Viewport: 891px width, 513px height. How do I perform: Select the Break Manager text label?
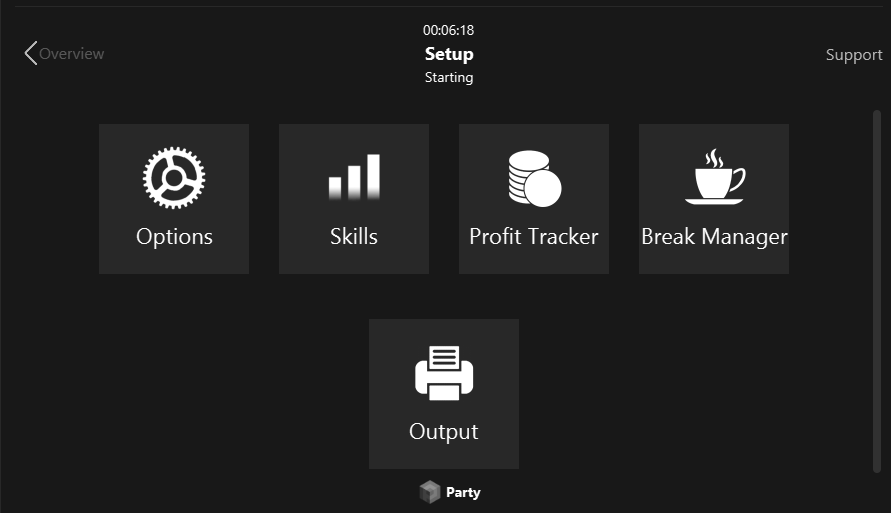pos(714,237)
